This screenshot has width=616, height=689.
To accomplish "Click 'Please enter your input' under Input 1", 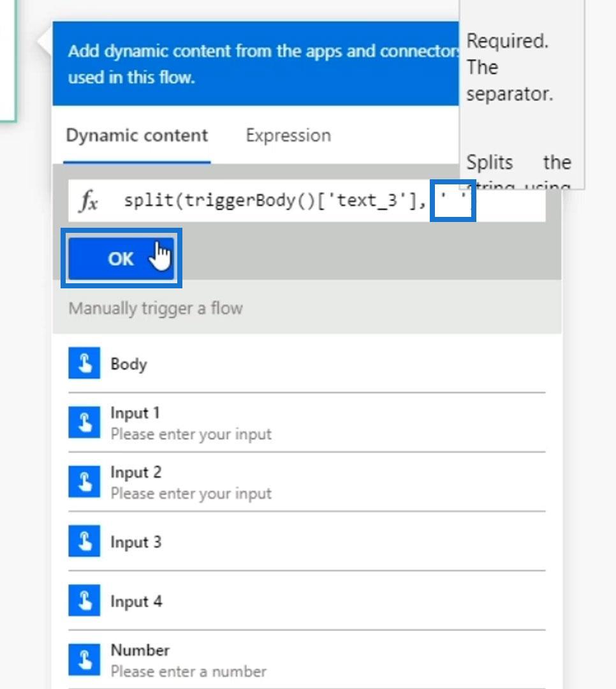I will tap(191, 434).
